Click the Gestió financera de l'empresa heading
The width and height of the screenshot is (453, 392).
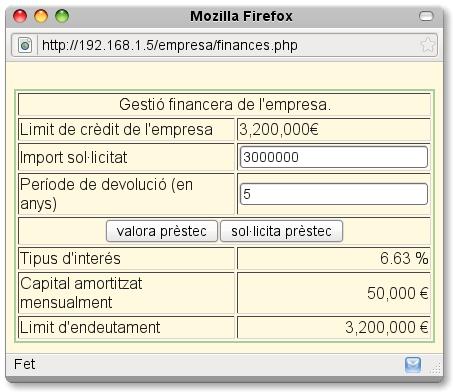[225, 105]
